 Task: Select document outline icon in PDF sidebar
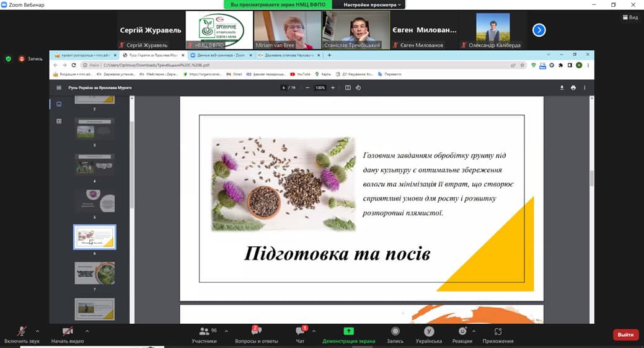(59, 121)
